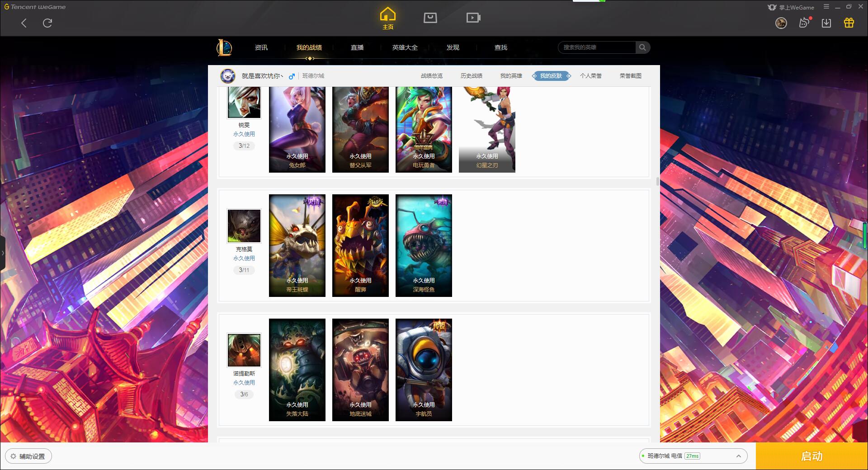868x470 pixels.
Task: Click the 3/11 skin count badge
Action: 244,270
